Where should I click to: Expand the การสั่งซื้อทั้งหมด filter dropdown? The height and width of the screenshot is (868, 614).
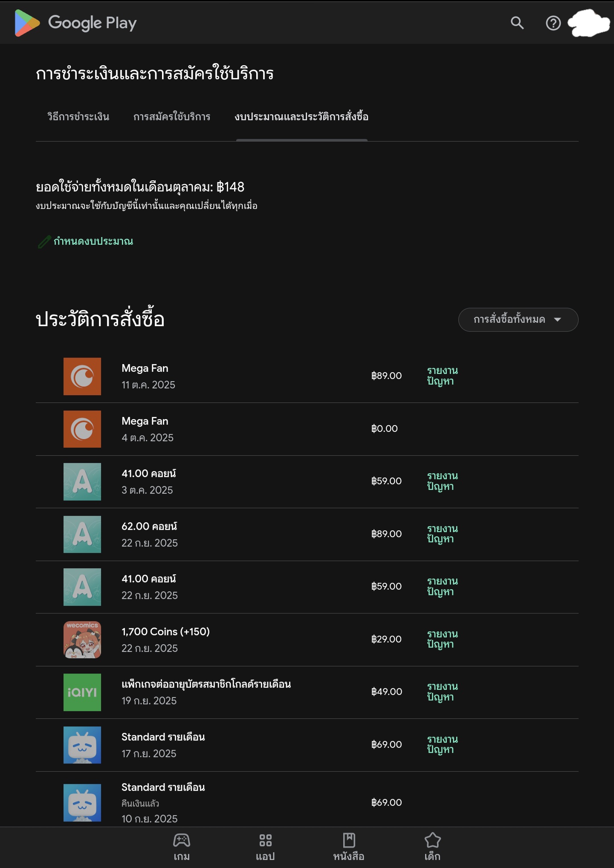(x=518, y=320)
